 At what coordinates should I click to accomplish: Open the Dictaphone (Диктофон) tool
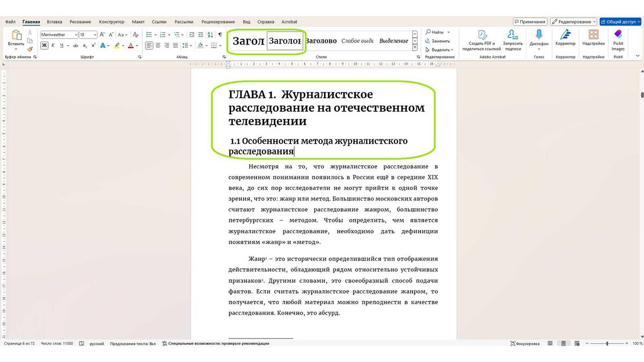click(x=539, y=35)
